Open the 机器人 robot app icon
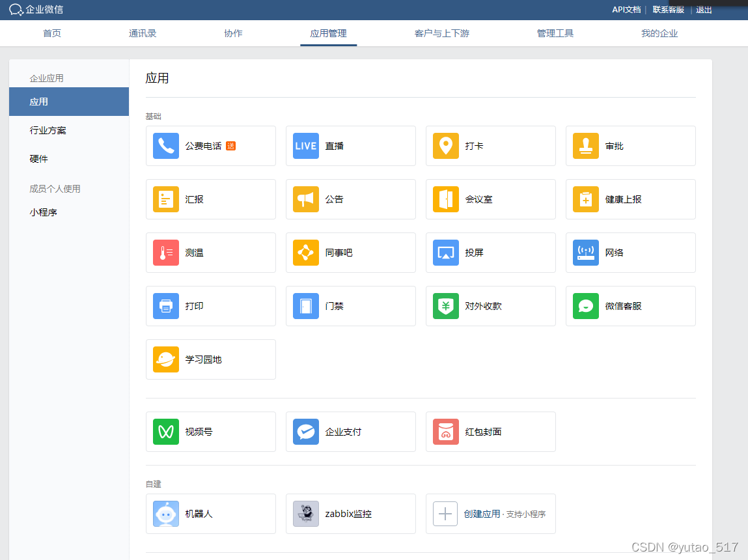This screenshot has height=560, width=748. [x=166, y=514]
